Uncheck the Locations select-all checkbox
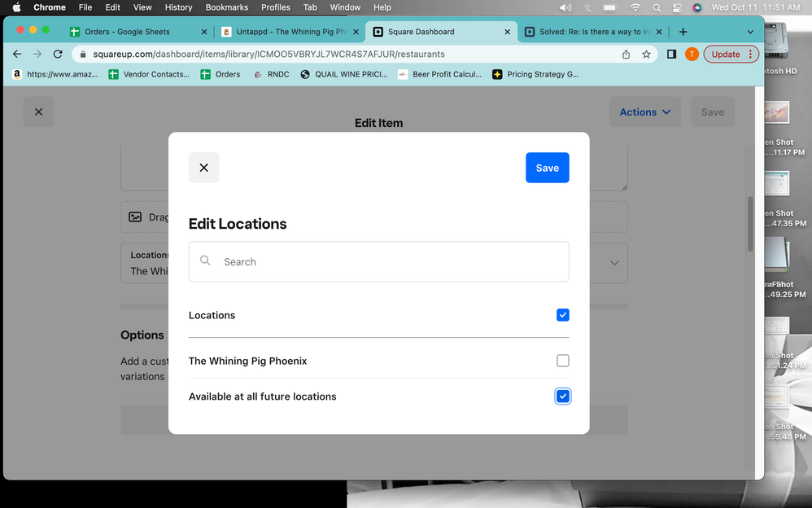Screen dimensions: 812x508 point(562,315)
